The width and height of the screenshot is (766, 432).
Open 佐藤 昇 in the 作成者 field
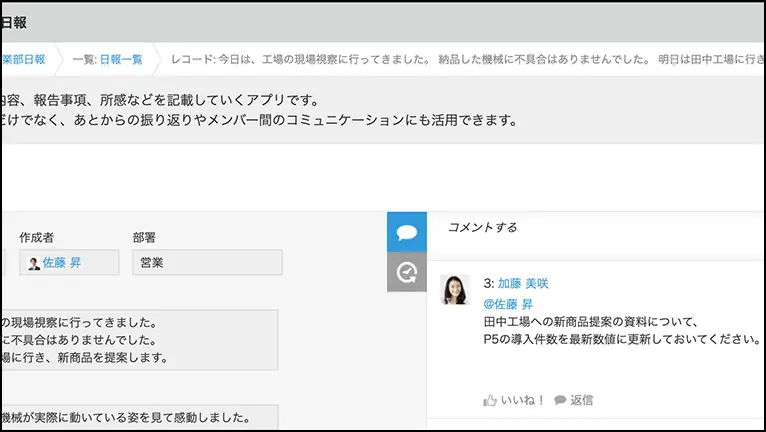point(62,263)
